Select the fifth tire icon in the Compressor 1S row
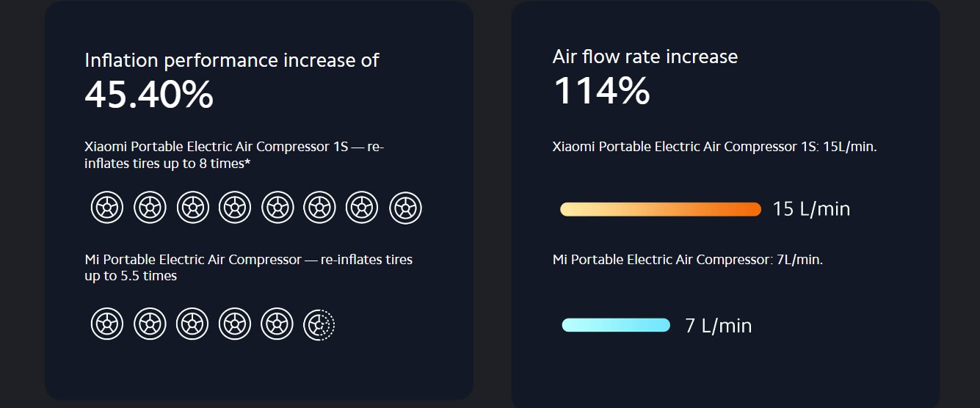The height and width of the screenshot is (408, 980). [x=277, y=208]
